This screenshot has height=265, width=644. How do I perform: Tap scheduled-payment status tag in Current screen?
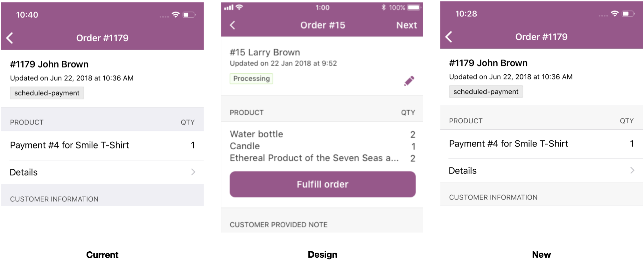(47, 93)
